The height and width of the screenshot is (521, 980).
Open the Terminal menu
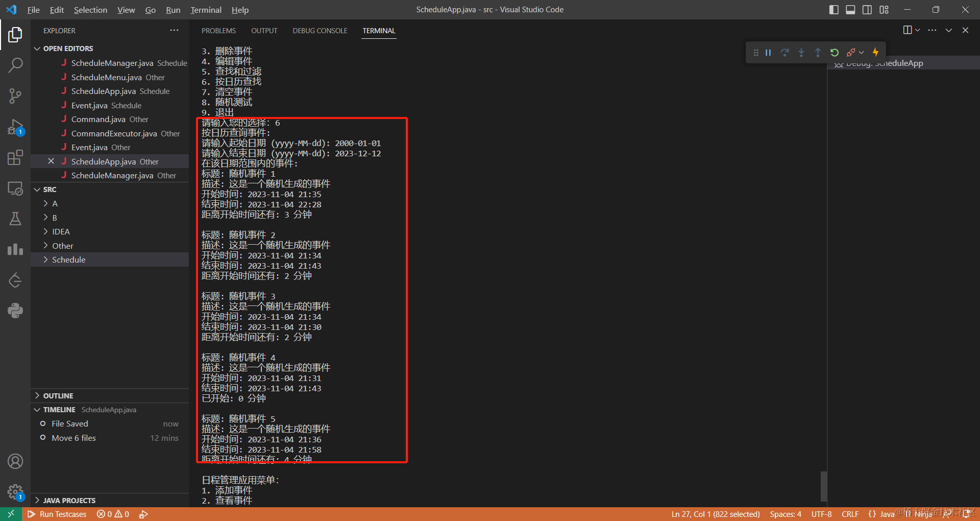[206, 10]
